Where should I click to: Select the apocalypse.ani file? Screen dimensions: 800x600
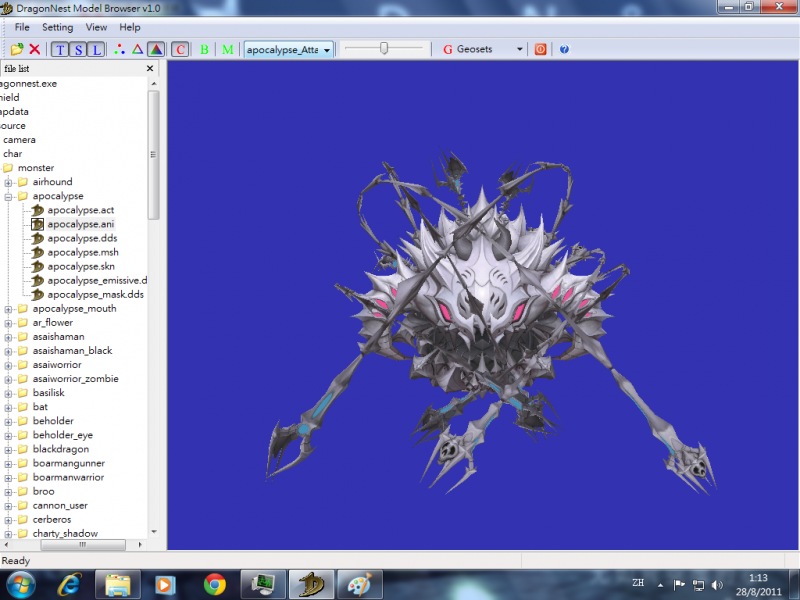click(x=81, y=224)
